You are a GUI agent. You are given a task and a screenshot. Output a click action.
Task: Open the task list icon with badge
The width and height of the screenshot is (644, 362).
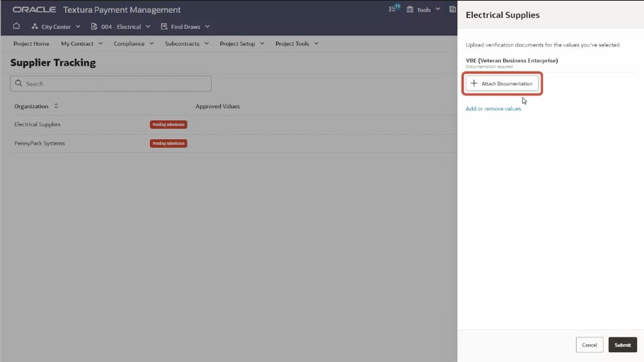coord(393,8)
